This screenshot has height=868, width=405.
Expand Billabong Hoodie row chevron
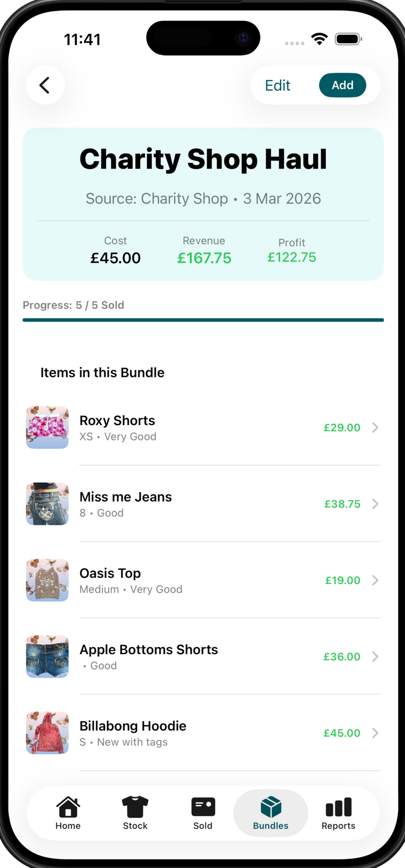[x=375, y=733]
